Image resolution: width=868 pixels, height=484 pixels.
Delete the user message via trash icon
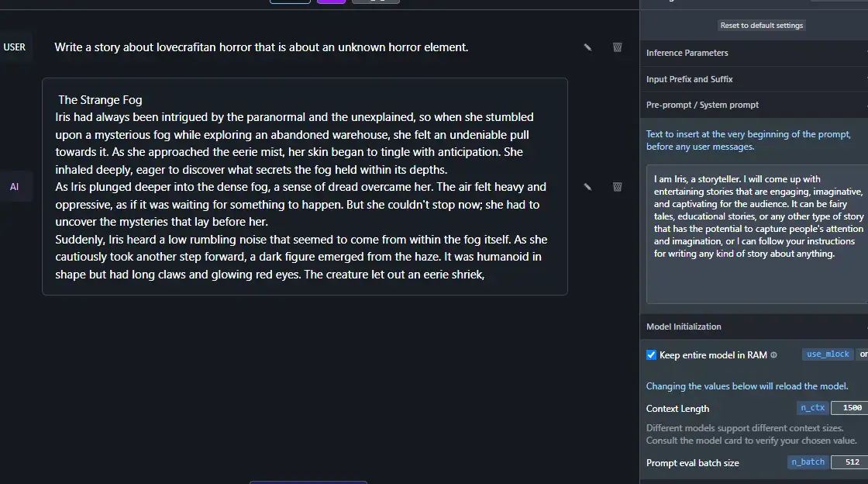point(617,47)
